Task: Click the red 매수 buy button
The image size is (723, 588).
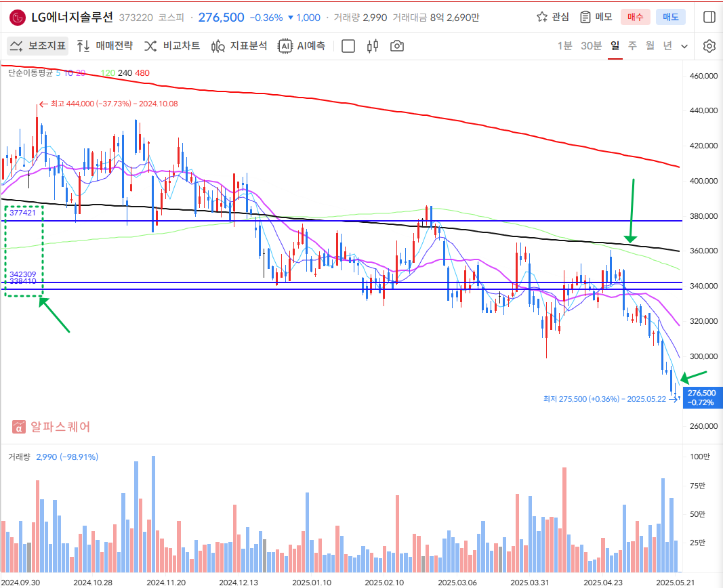Action: point(635,17)
